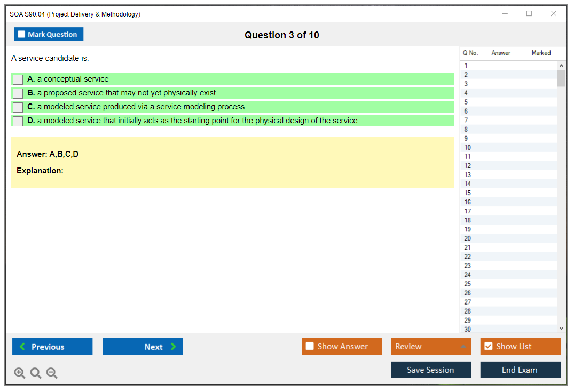The width and height of the screenshot is (574, 392).
Task: Open the Review dropdown menu
Action: tap(431, 347)
